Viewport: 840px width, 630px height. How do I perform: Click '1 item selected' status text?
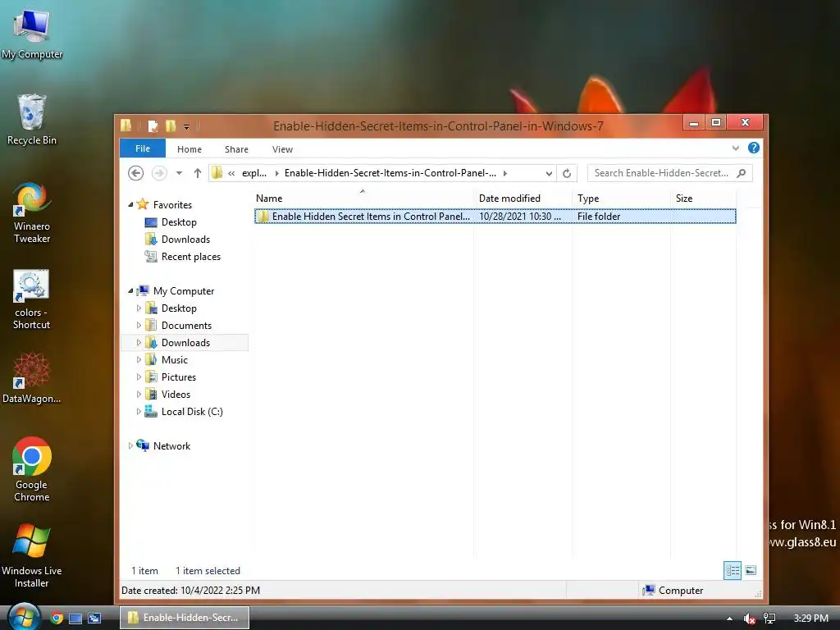pyautogui.click(x=208, y=571)
